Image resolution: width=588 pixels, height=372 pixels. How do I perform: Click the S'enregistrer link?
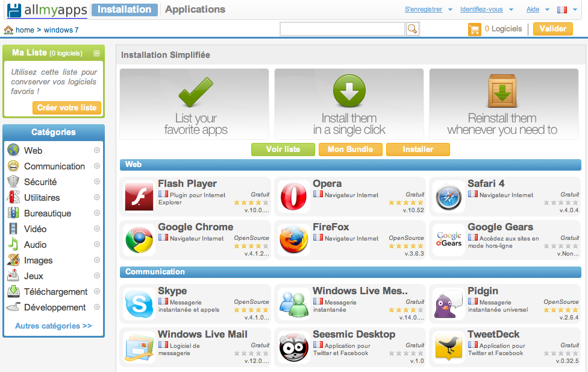pos(424,10)
